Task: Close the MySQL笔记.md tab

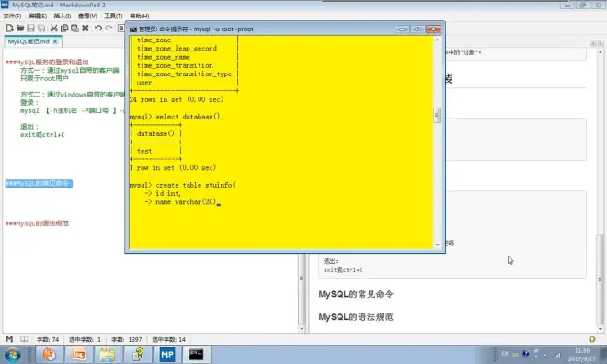Action: pos(55,41)
